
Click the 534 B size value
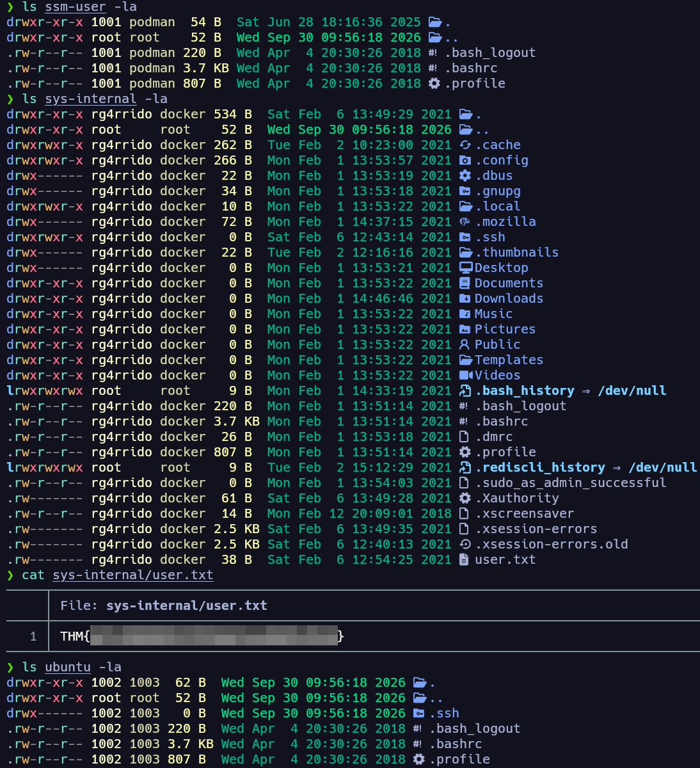[233, 115]
